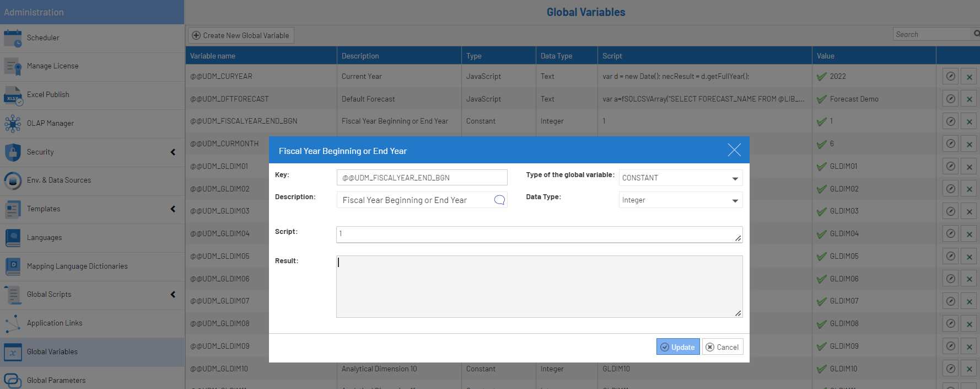
Task: Close the Fiscal Year dialog with X
Action: pyautogui.click(x=734, y=150)
